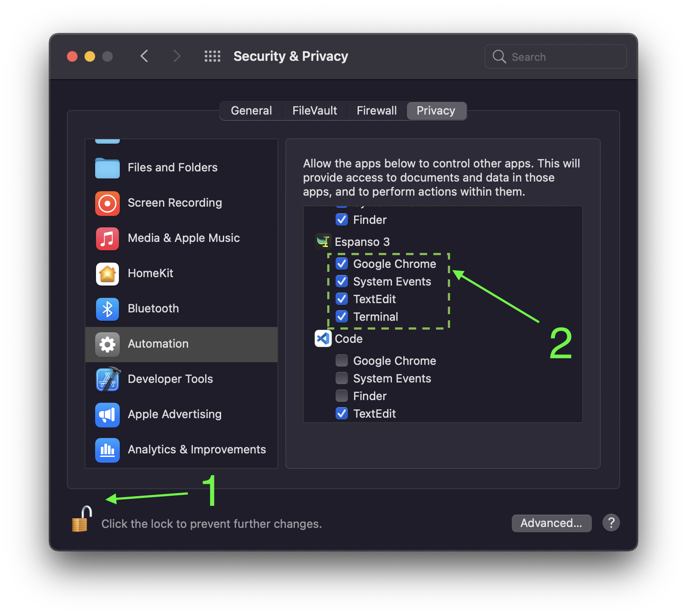Uncheck Google Chrome under Espanso 3
This screenshot has height=616, width=687.
coord(342,264)
